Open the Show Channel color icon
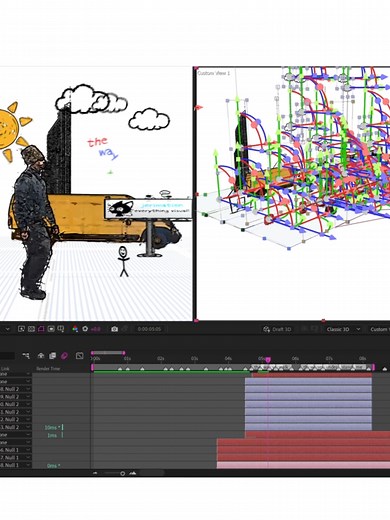The height and width of the screenshot is (520, 390). [75, 329]
